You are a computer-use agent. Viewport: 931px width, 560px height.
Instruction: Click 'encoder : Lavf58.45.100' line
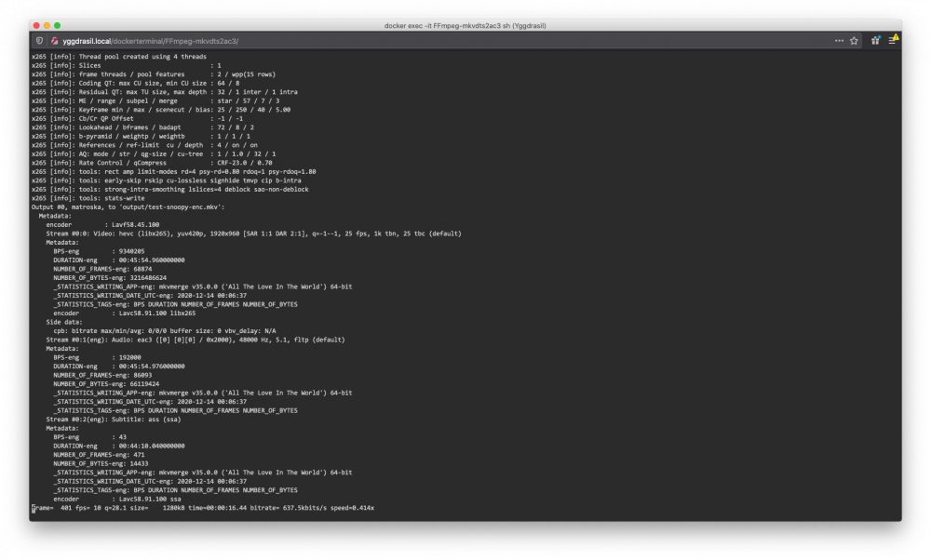102,225
